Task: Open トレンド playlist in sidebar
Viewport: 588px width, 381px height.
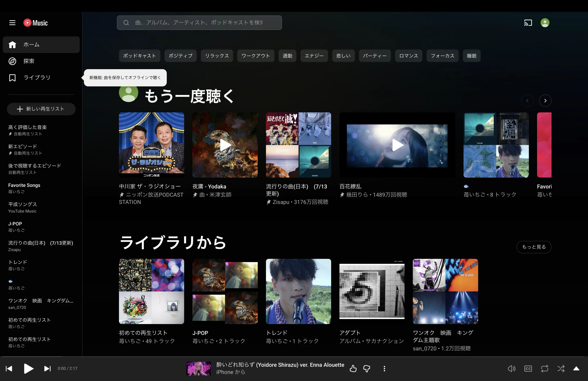Action: click(41, 265)
